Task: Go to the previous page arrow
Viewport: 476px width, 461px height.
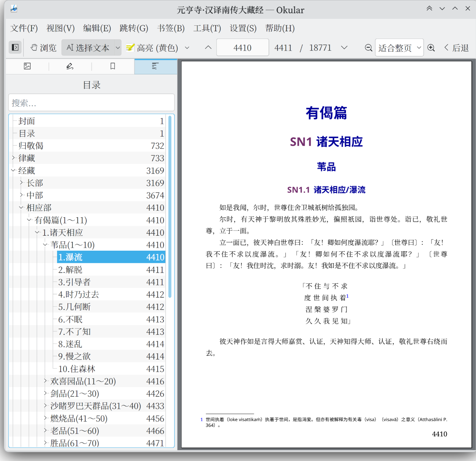Action: (208, 48)
